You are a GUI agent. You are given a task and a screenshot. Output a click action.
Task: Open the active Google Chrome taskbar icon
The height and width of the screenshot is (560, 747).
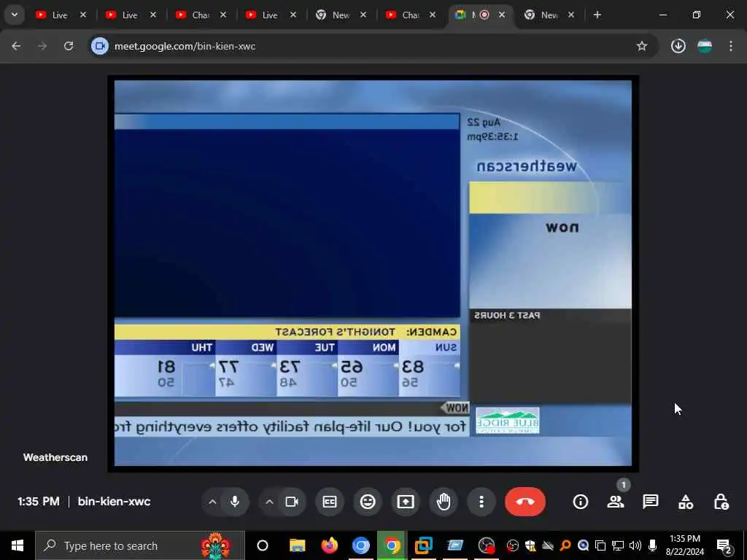[x=392, y=545]
